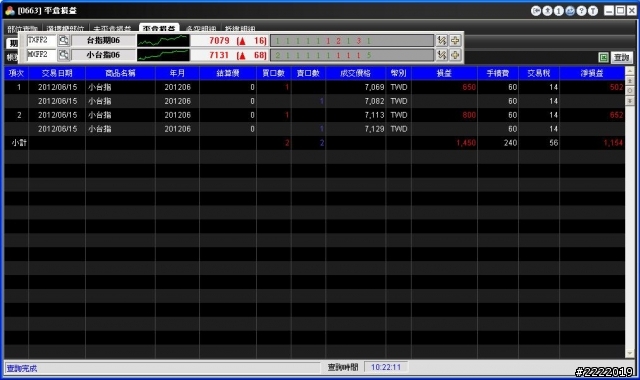Click the 損益 column header
The height and width of the screenshot is (380, 640).
444,73
